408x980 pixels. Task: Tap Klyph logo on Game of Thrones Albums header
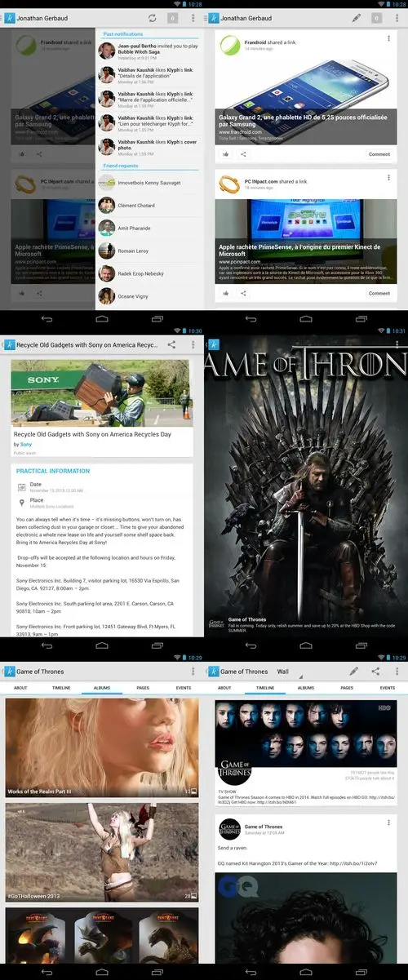[8, 672]
